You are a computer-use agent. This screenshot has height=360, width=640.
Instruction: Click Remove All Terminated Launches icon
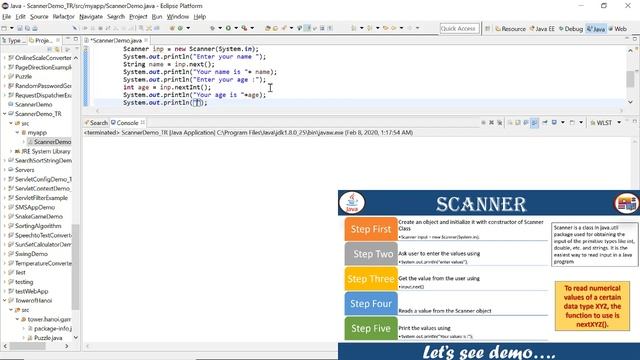(499, 122)
